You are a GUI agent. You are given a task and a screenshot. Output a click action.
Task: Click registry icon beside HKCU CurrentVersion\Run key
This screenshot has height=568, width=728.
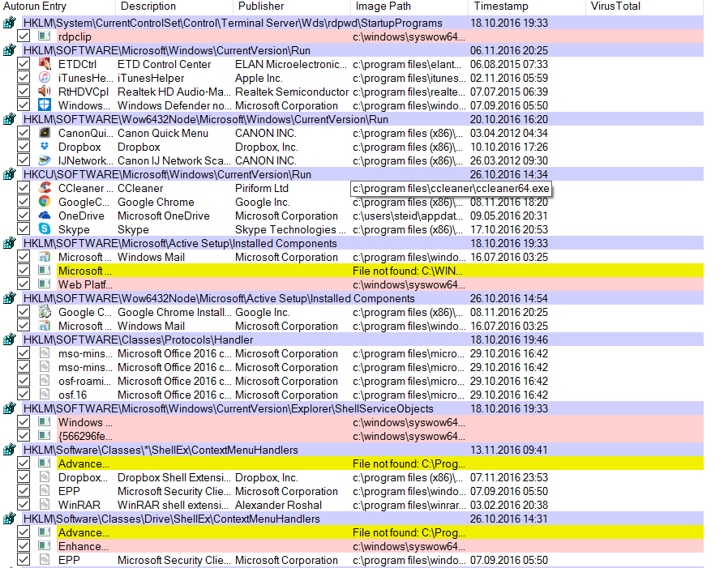(x=9, y=174)
